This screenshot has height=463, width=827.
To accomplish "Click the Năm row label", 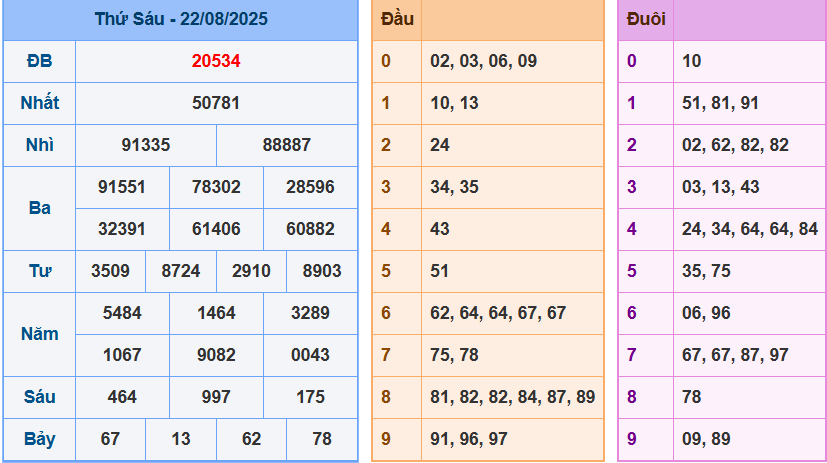I will click(x=40, y=334).
